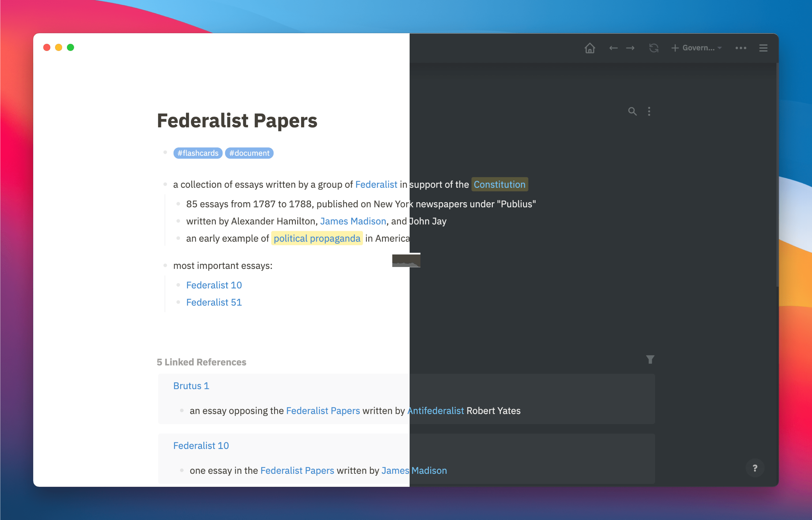The image size is (812, 520).
Task: Follow the Federalist page link in first bullet
Action: pos(376,184)
